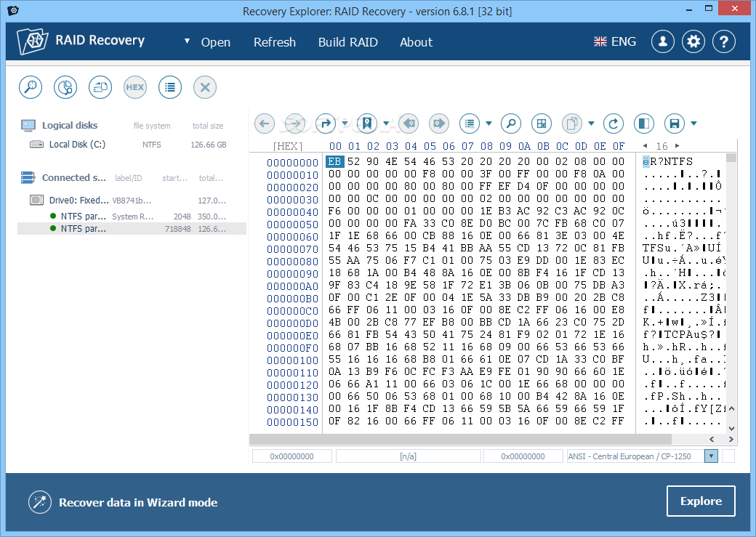This screenshot has height=537, width=756.
Task: Click the Drive0 disk icon
Action: click(36, 200)
